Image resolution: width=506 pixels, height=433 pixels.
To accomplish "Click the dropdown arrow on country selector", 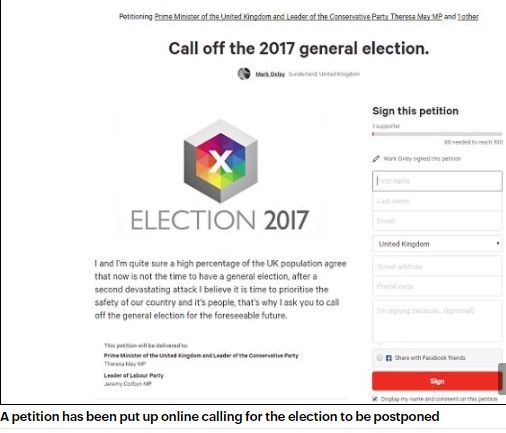I will (498, 243).
